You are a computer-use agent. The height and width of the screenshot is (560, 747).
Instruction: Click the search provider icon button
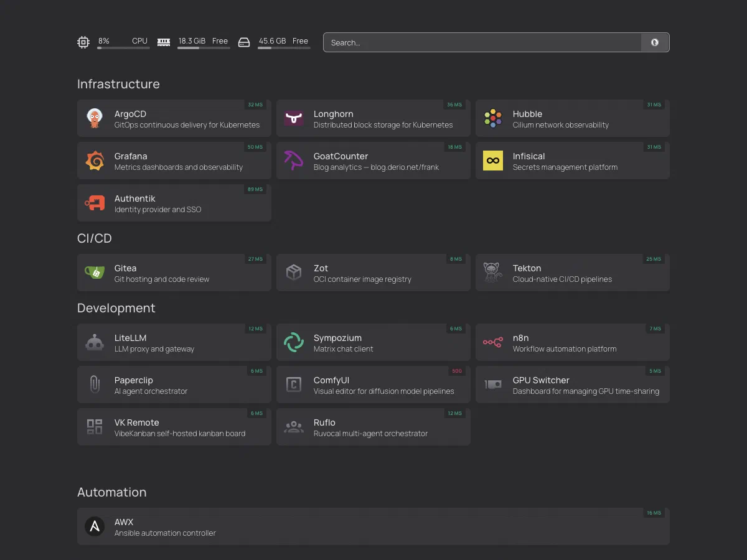point(655,42)
